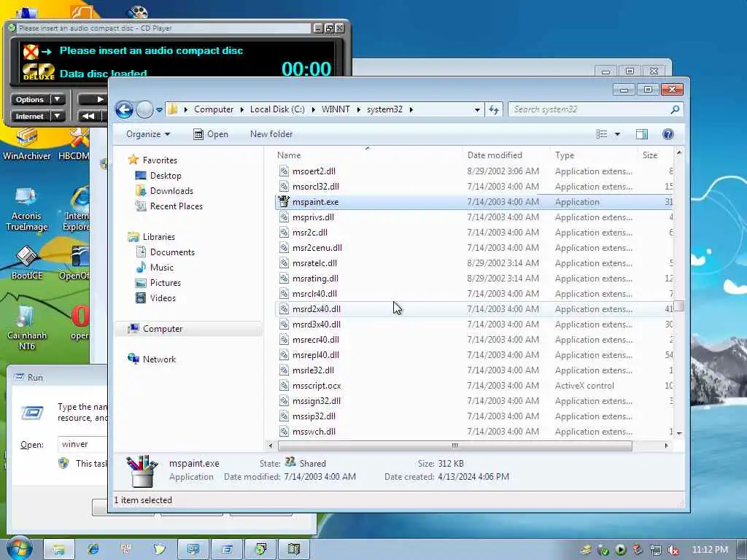The width and height of the screenshot is (747, 560).
Task: Open the Cai nhanh NT6 desktop icon
Action: (27, 328)
